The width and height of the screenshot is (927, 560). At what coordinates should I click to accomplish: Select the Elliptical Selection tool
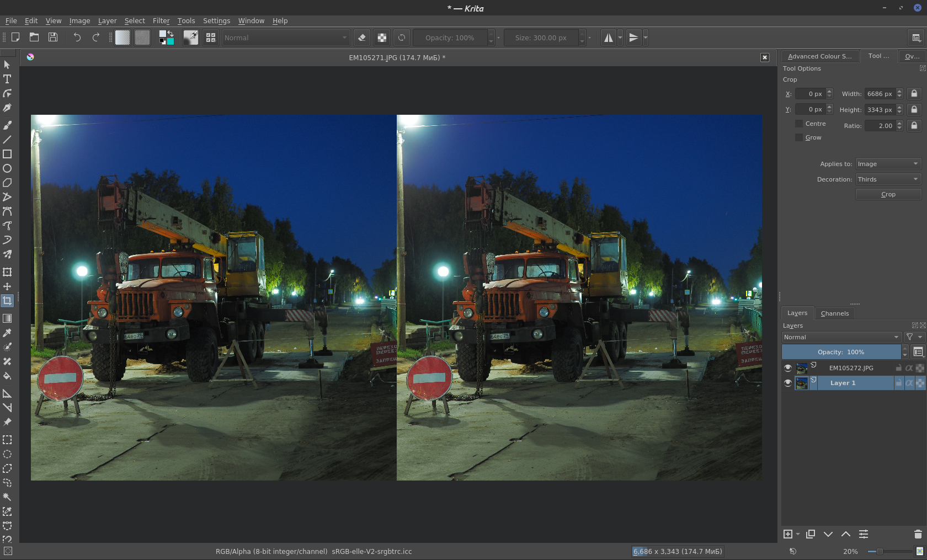coord(7,454)
